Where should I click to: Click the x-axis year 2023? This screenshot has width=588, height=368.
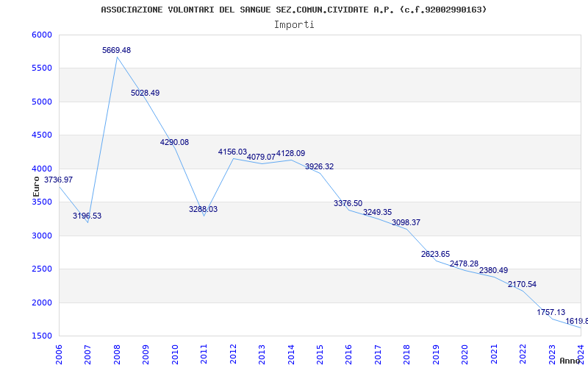pyautogui.click(x=552, y=355)
